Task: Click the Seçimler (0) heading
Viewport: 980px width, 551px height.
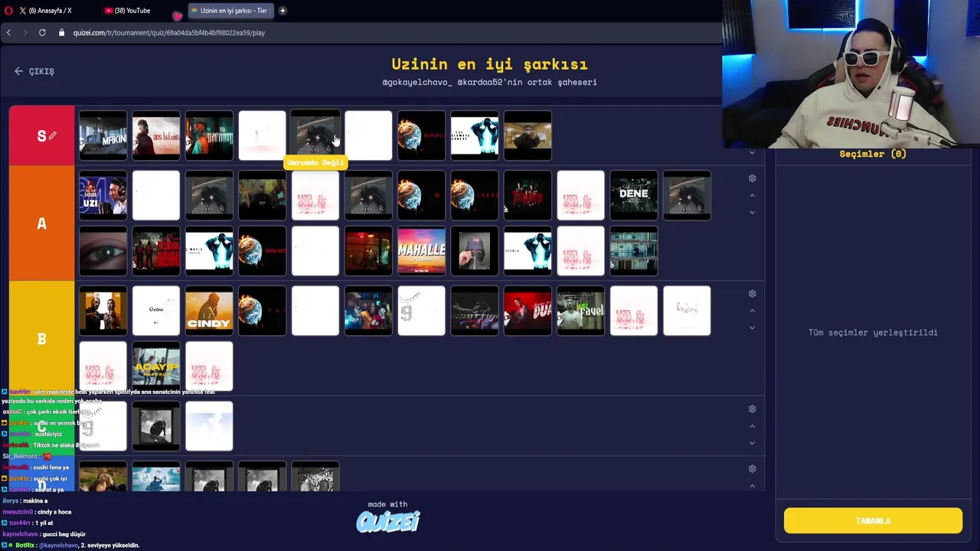Action: click(x=873, y=154)
